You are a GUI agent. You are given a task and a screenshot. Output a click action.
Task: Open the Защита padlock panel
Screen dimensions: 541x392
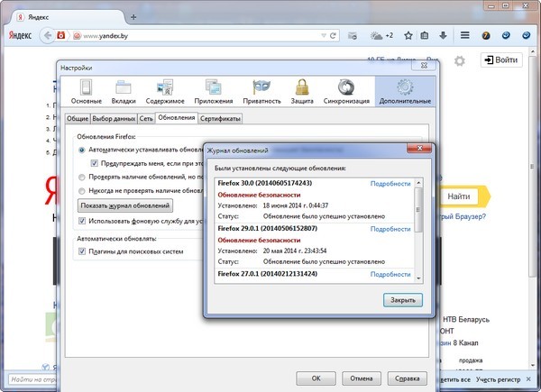click(302, 91)
